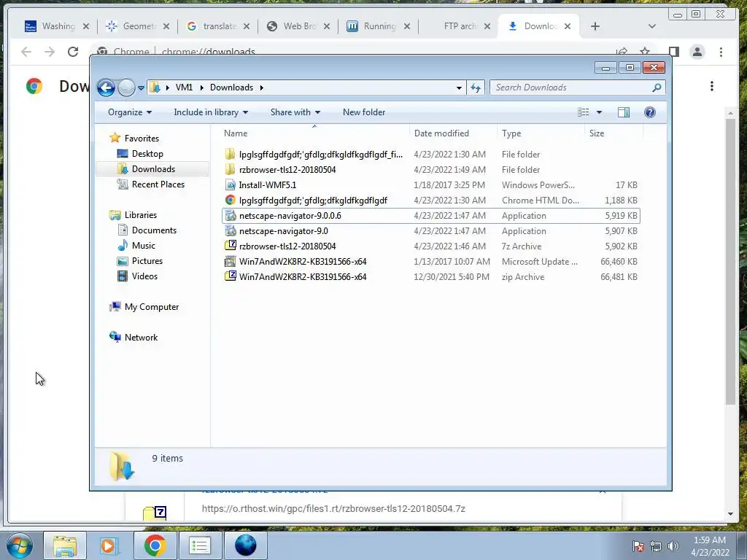
Task: Open Chrome tab search chevron
Action: point(652,26)
